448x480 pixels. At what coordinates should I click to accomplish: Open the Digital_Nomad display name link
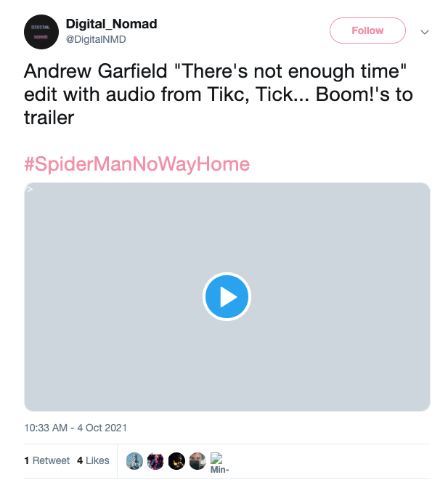pyautogui.click(x=111, y=24)
